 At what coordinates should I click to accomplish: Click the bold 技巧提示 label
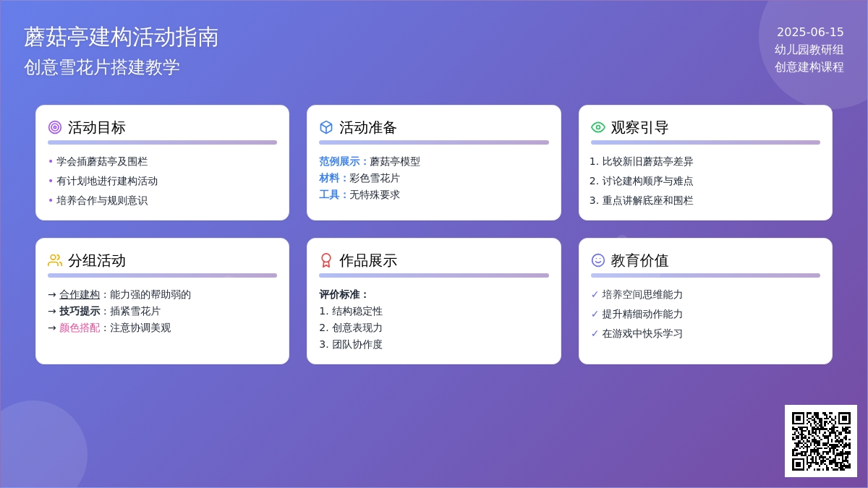pyautogui.click(x=80, y=311)
